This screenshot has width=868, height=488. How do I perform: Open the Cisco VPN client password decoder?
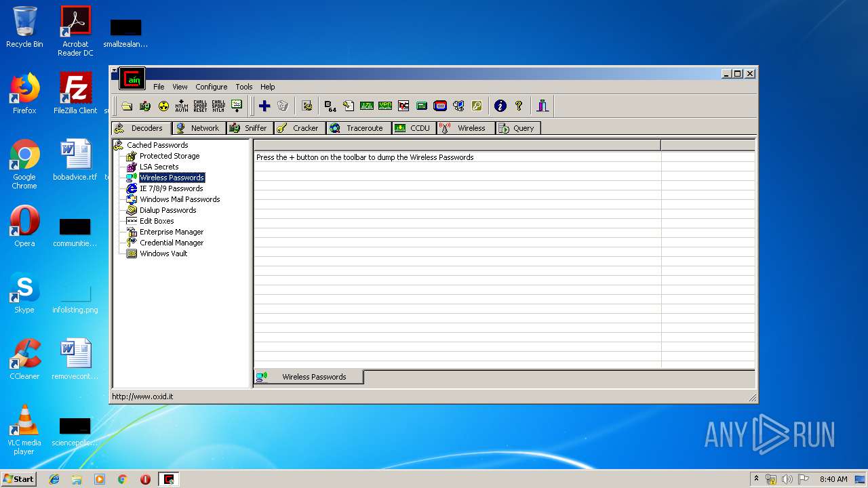pos(385,106)
